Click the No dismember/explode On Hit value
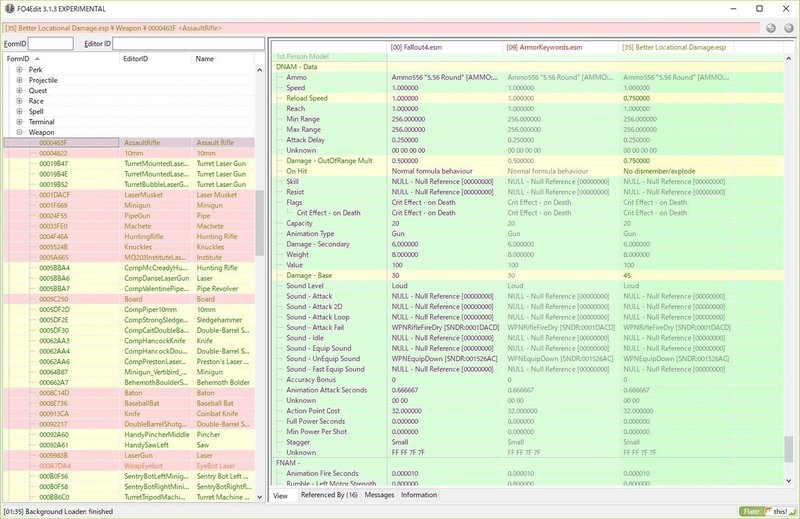800x519 pixels. (659, 171)
